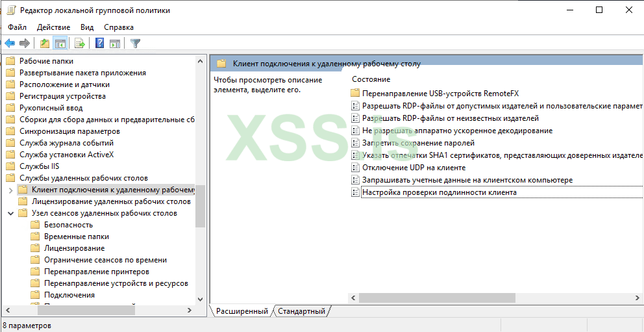Select Подключения tree item
The image size is (644, 332).
[x=69, y=295]
